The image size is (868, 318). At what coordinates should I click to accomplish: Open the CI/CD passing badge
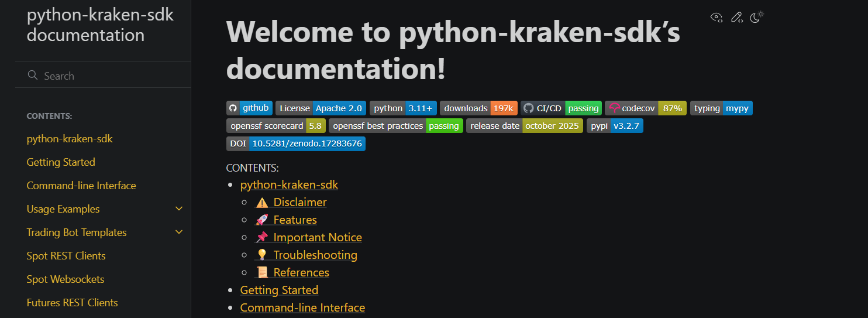tap(561, 108)
